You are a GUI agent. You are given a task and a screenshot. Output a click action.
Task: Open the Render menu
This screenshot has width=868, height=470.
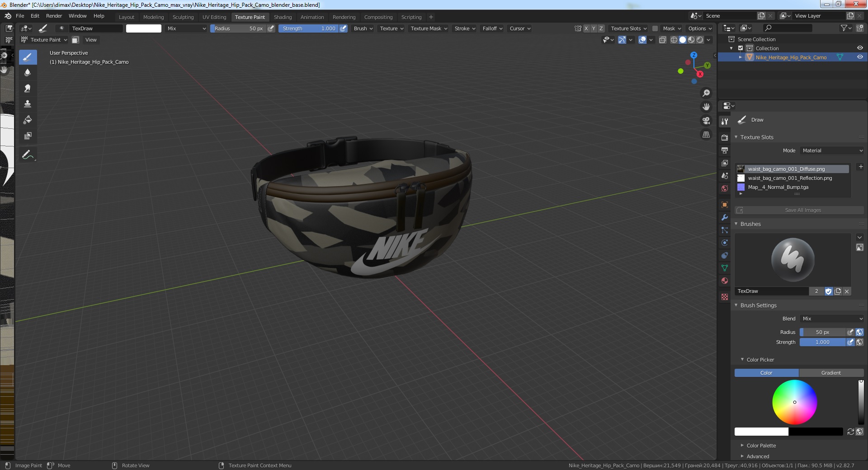coord(54,16)
